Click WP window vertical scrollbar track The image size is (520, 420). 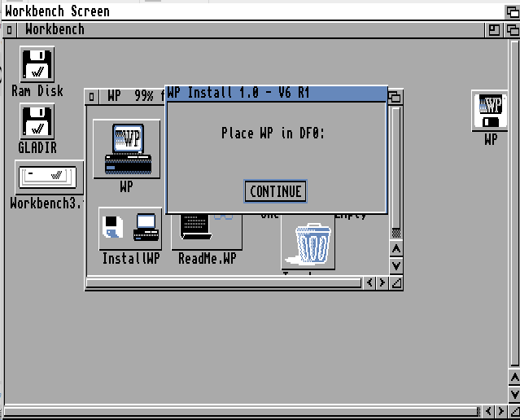pos(396,172)
